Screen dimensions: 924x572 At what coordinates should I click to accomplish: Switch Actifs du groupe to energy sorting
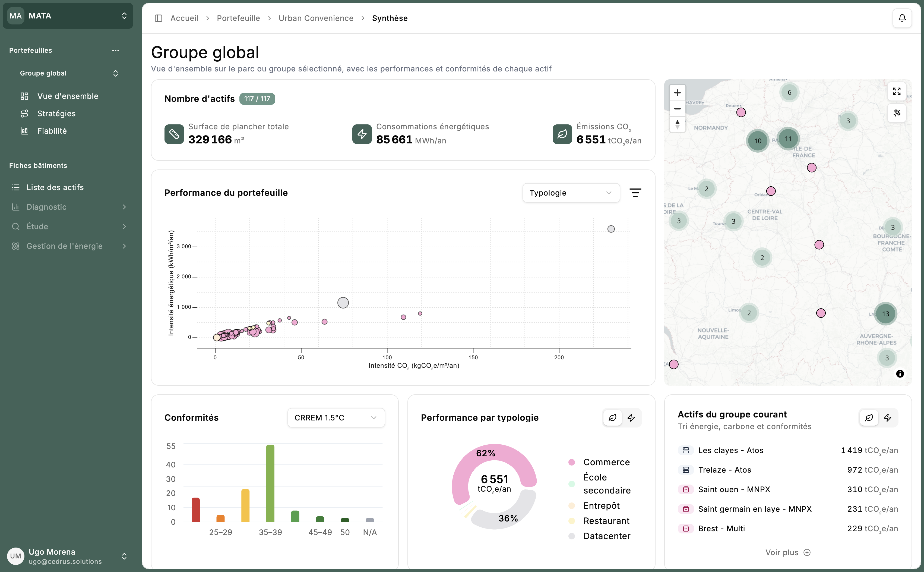887,418
